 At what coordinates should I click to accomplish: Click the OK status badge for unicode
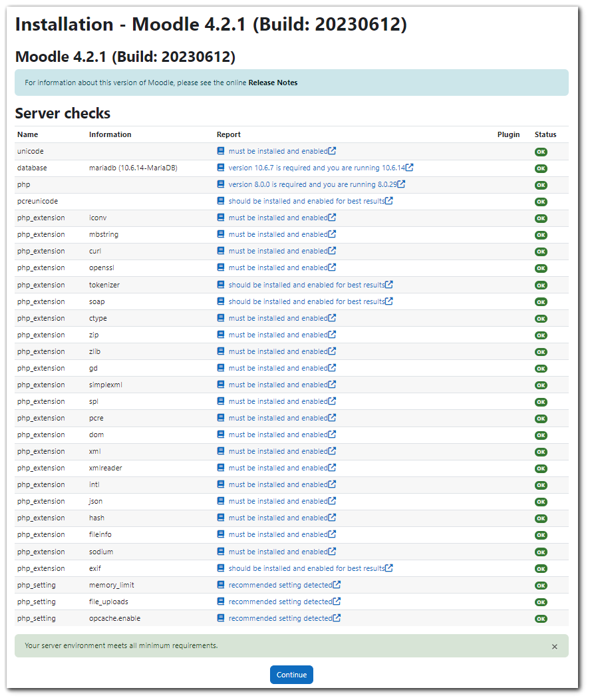[x=541, y=152]
